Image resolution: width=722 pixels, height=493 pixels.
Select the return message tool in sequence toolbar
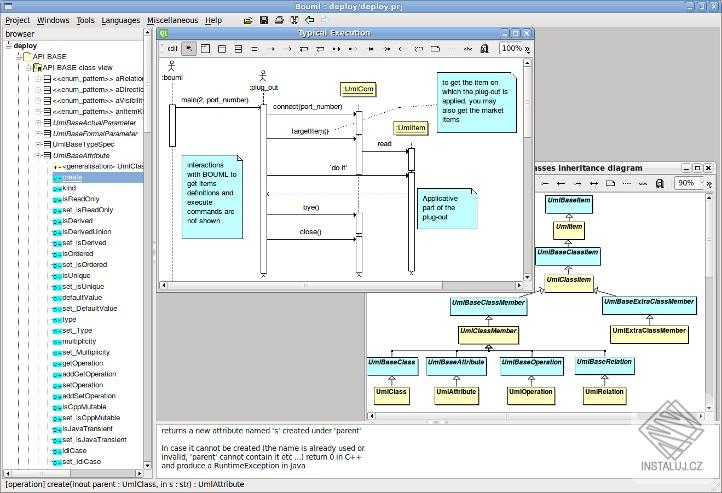(400, 49)
